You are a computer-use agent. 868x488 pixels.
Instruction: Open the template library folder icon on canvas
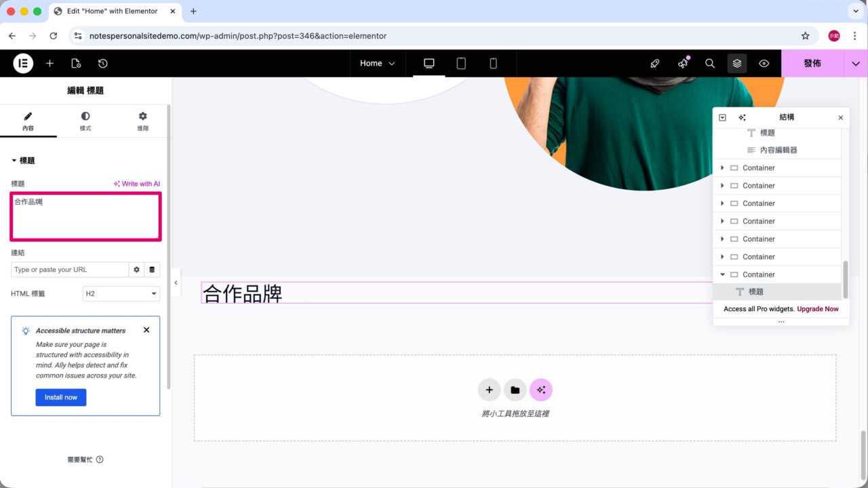point(515,390)
